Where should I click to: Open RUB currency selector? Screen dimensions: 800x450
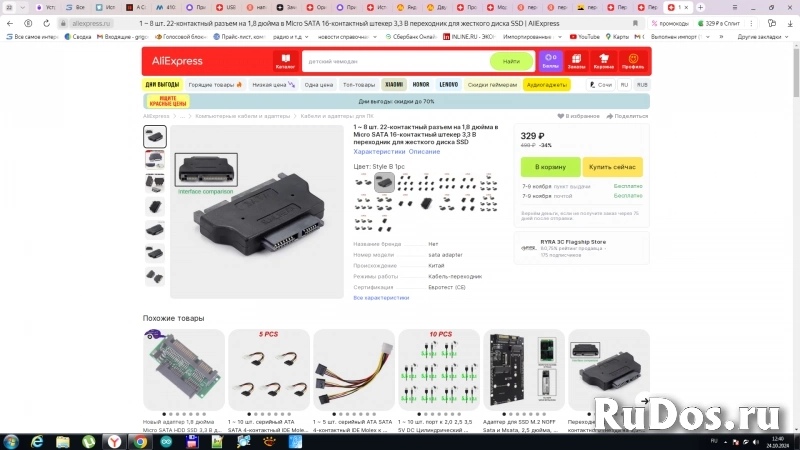[642, 85]
